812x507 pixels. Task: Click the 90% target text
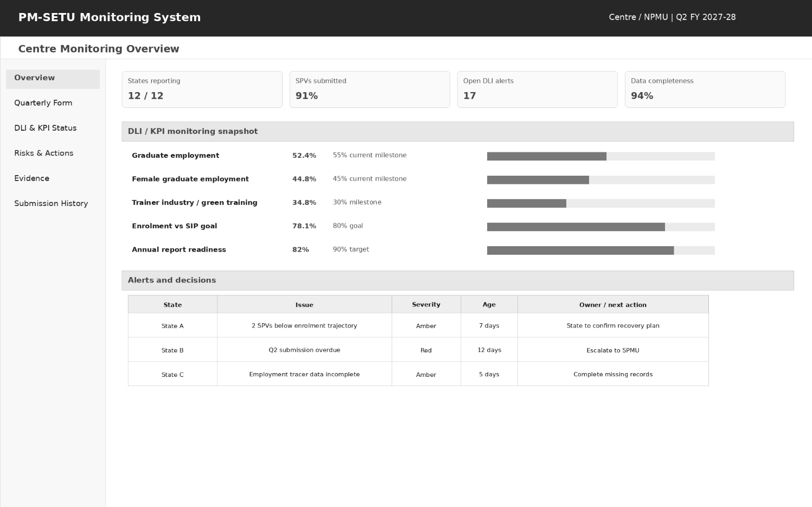coord(350,249)
